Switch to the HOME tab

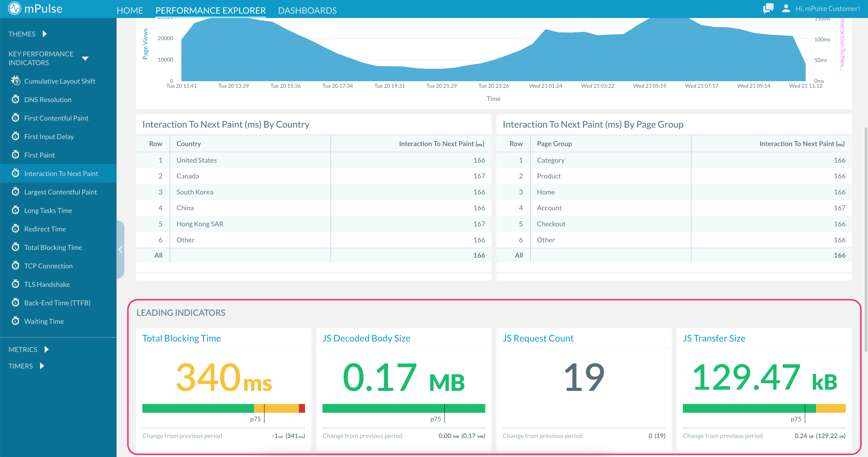[130, 10]
